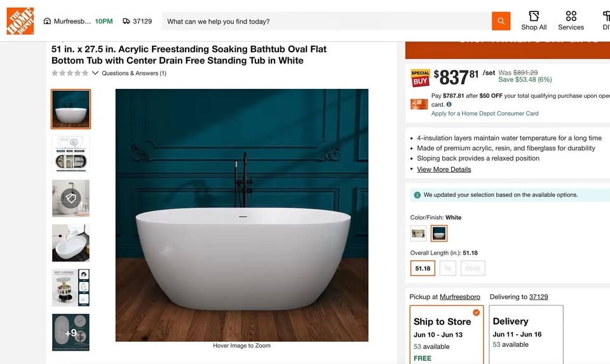Open the augmented reality view thumbnail icon
The height and width of the screenshot is (364, 610).
(x=71, y=198)
